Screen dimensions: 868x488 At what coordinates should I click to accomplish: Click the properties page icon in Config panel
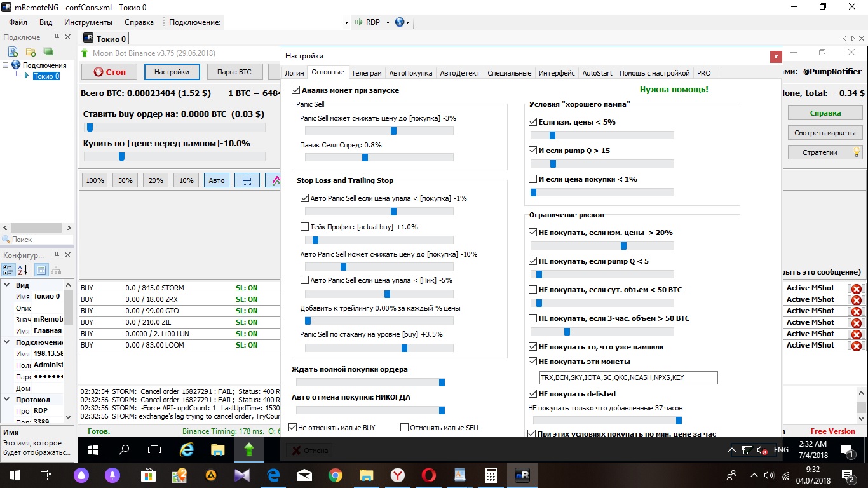click(x=41, y=270)
